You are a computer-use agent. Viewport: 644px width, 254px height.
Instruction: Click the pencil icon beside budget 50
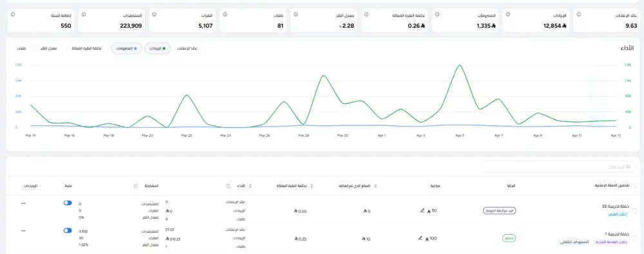coord(422,210)
